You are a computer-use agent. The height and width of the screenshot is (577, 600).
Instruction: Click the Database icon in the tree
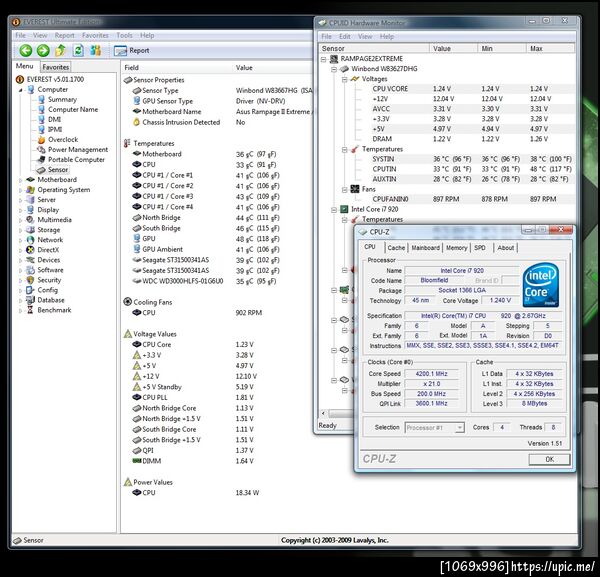(x=30, y=300)
